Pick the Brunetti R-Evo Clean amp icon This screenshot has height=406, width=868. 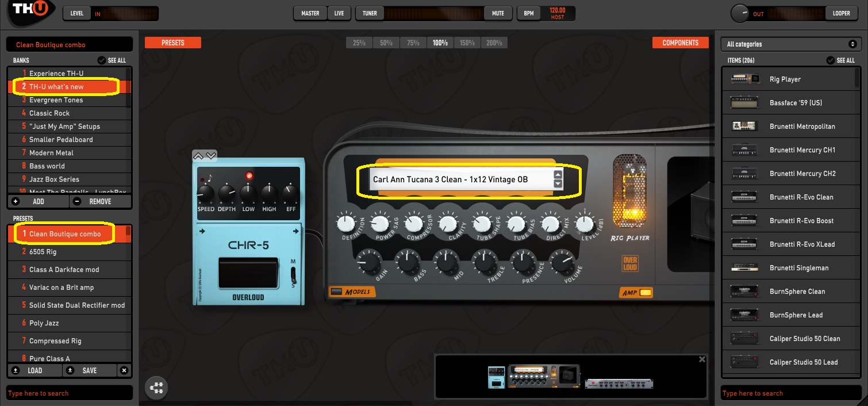[x=746, y=197]
